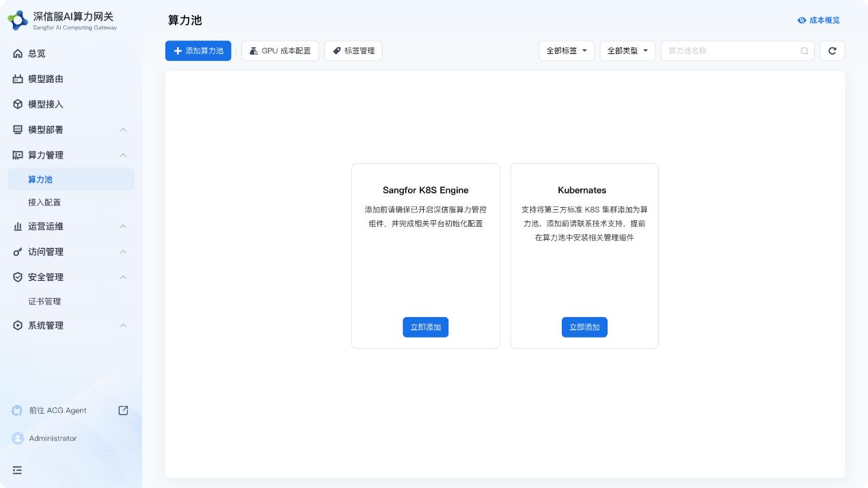868x488 pixels.
Task: Click the refresh button
Action: pos(832,51)
